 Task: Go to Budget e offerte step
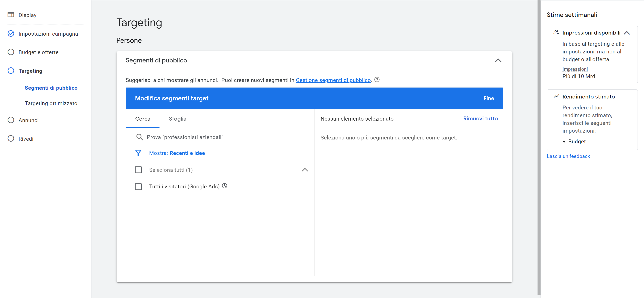38,52
